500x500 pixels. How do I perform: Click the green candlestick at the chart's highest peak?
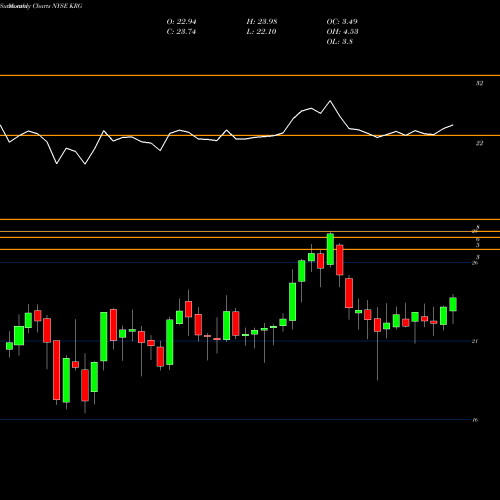point(330,249)
